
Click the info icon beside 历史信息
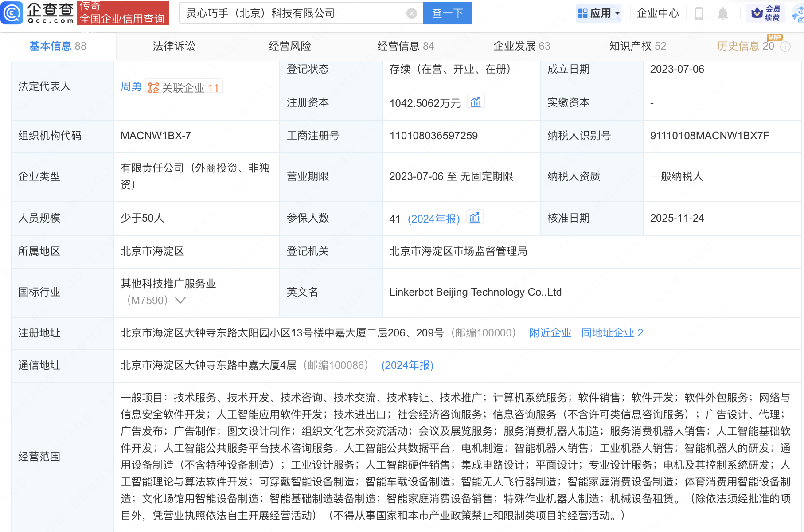tap(785, 47)
